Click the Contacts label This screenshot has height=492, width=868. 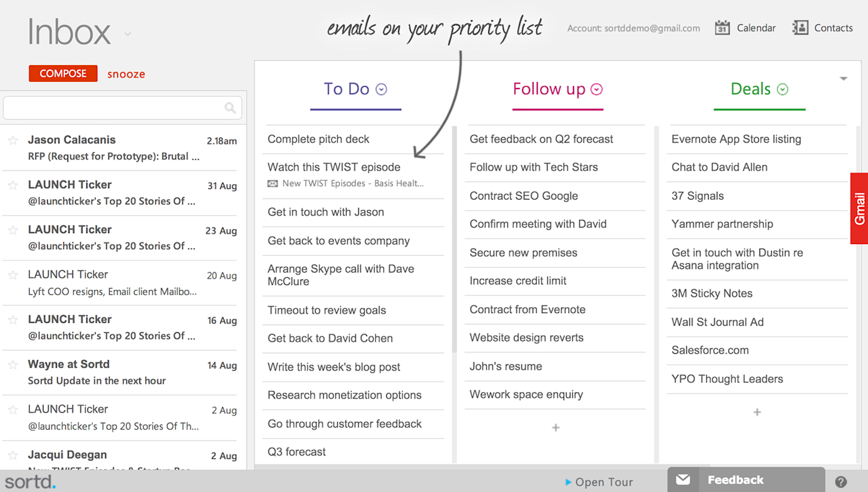point(833,28)
